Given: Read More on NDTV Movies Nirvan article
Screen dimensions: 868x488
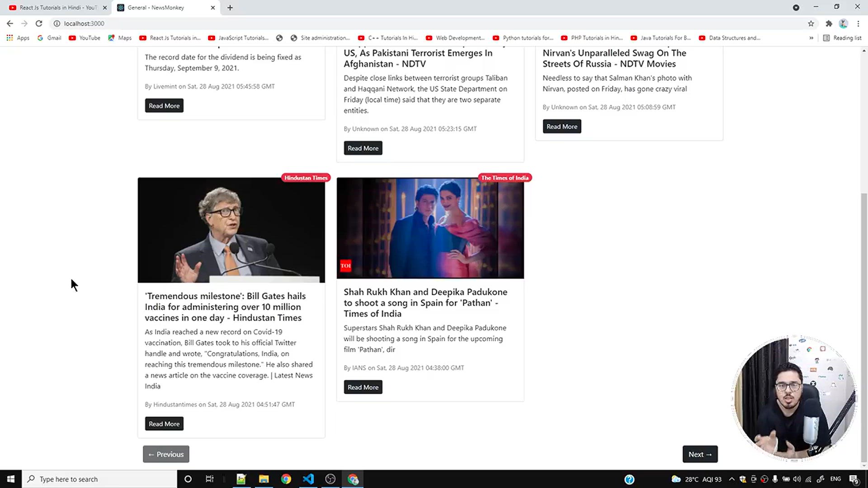Looking at the screenshot, I should tap(562, 127).
